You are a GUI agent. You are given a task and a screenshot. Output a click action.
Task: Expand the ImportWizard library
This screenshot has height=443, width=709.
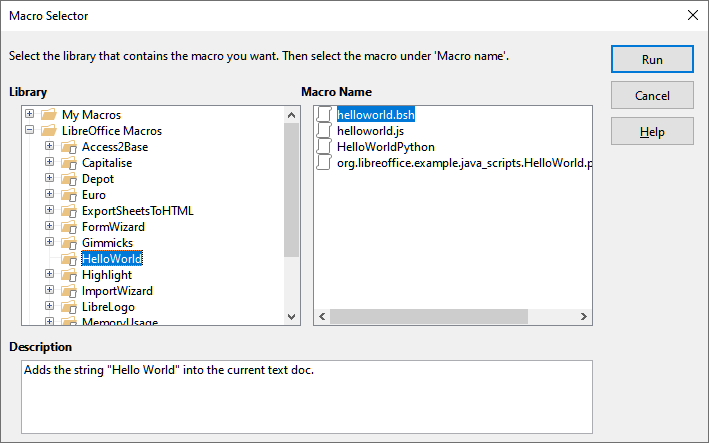49,290
